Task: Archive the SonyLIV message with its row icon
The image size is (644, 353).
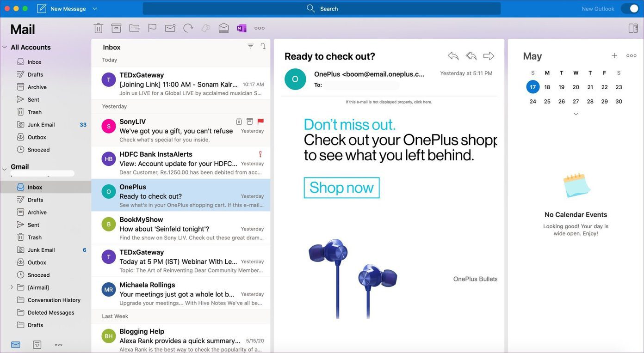Action: point(250,121)
